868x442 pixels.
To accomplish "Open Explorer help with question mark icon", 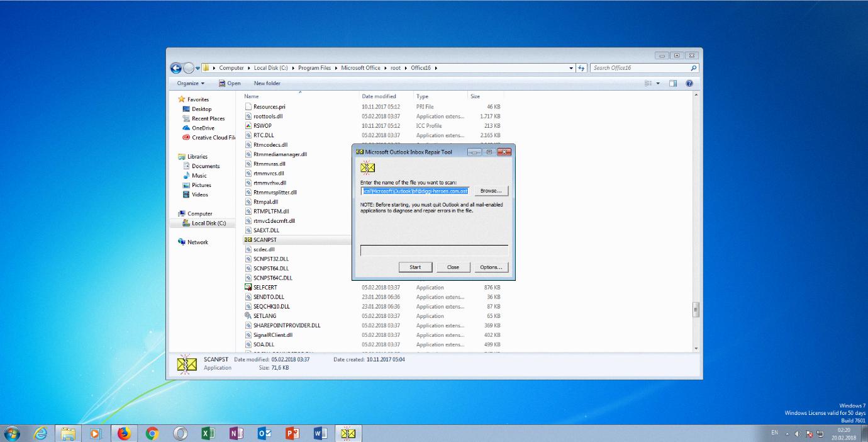I will click(x=689, y=83).
